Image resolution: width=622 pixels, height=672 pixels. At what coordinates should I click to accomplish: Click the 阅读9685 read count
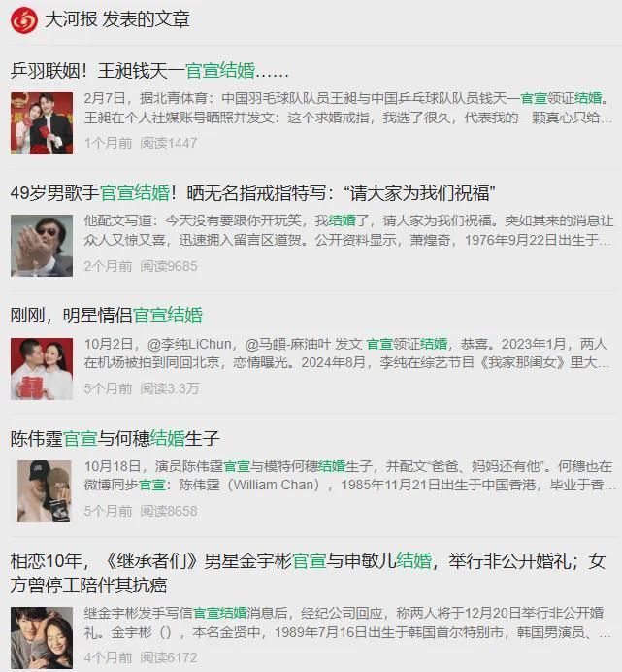[168, 267]
